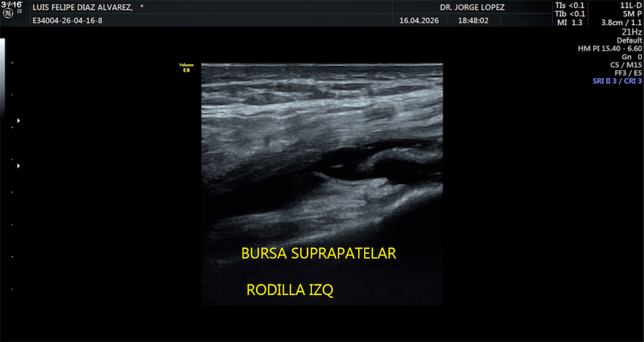Click patient name LUIS FELIPE DIAZ ALVAREZ
The height and width of the screenshot is (342, 644).
coord(83,7)
